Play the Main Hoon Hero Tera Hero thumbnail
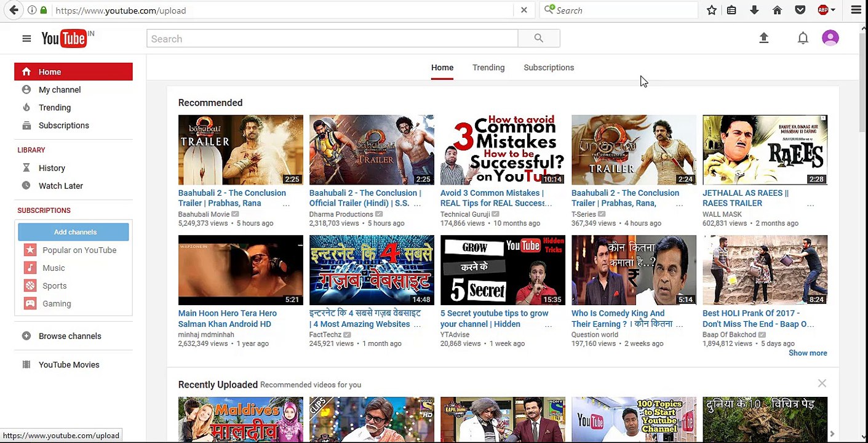Screen dimensions: 868x443 click(241, 270)
